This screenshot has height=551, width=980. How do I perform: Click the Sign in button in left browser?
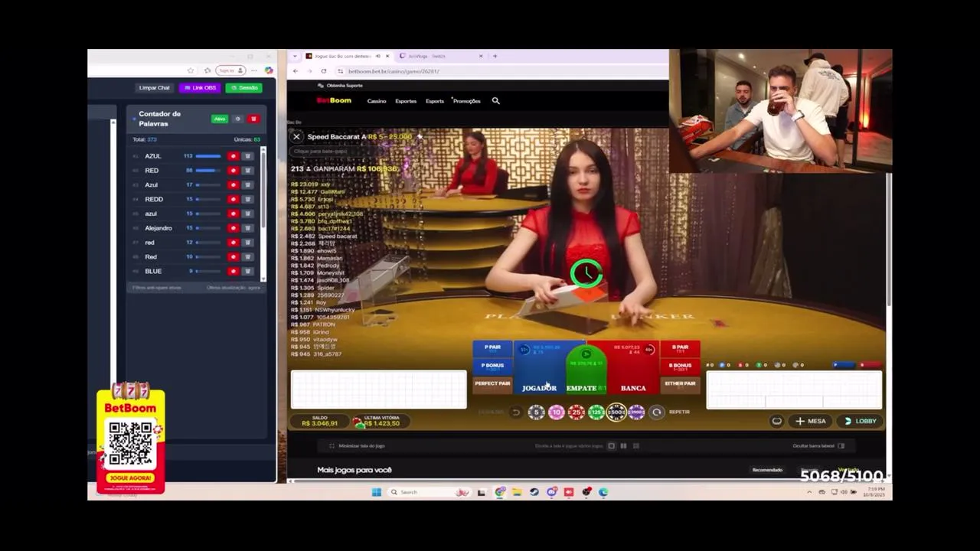coord(230,70)
